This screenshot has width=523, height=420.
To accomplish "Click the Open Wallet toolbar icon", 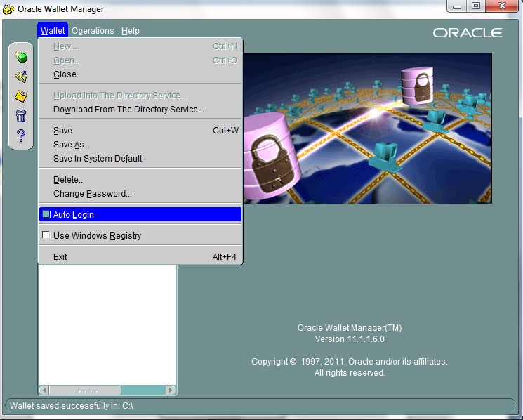I will pos(21,77).
